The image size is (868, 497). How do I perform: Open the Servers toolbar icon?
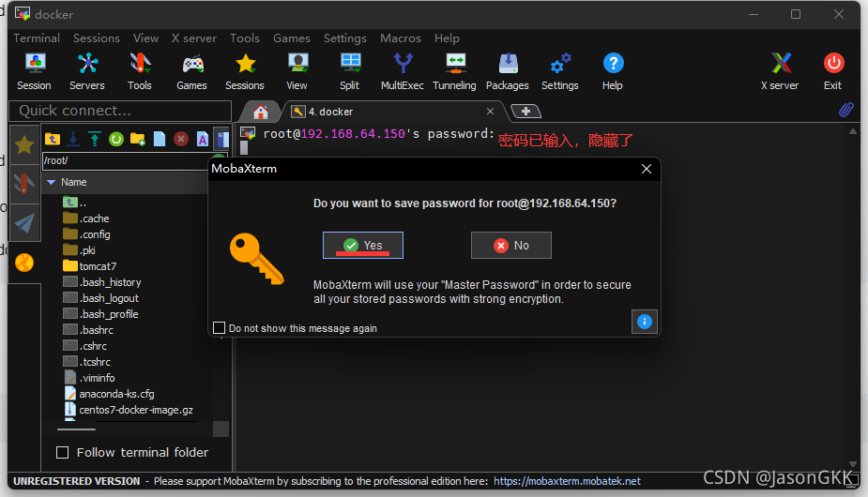[x=87, y=71]
